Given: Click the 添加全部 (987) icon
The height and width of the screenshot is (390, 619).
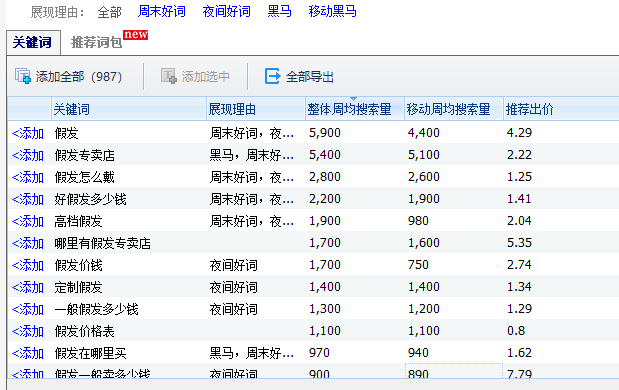Looking at the screenshot, I should [23, 76].
